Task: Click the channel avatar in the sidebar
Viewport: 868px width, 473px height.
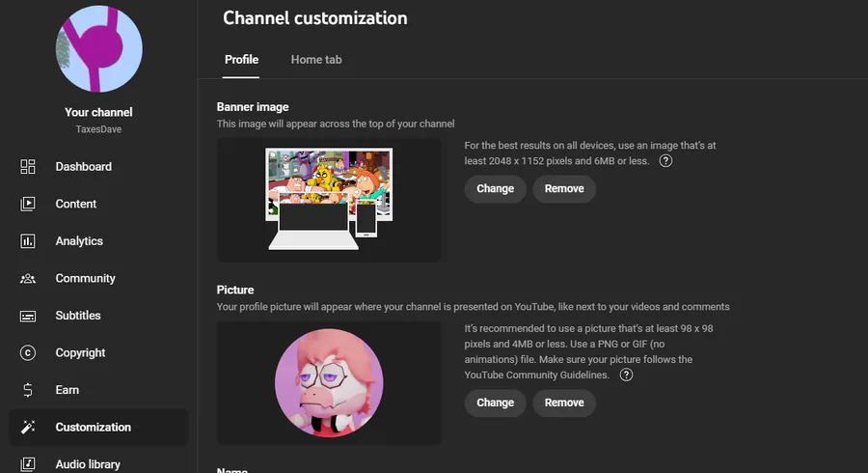Action: pyautogui.click(x=99, y=48)
